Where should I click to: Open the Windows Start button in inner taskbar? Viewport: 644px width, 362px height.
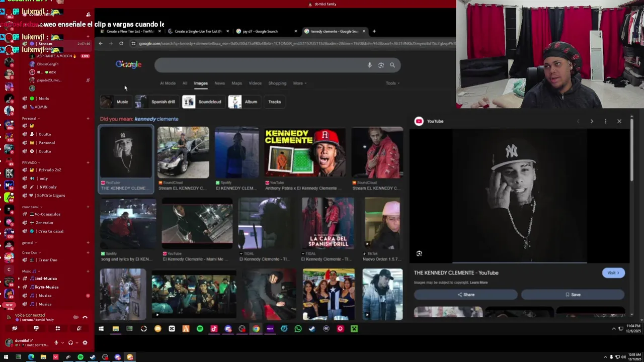(x=101, y=329)
